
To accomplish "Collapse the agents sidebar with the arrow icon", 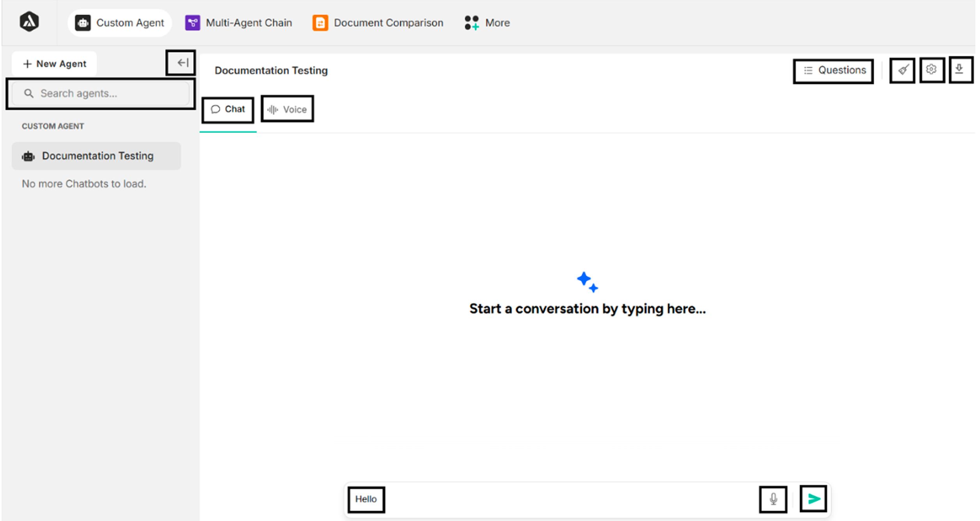I will click(x=181, y=63).
